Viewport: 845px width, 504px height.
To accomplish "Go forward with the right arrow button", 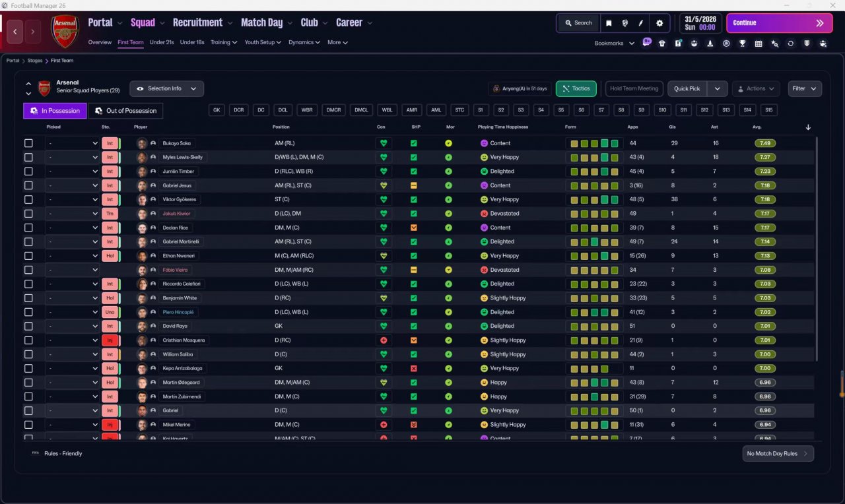I will (x=32, y=31).
